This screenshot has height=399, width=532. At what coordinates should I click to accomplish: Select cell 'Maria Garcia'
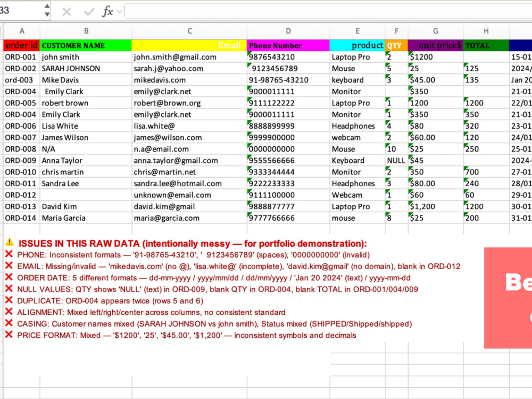point(86,218)
